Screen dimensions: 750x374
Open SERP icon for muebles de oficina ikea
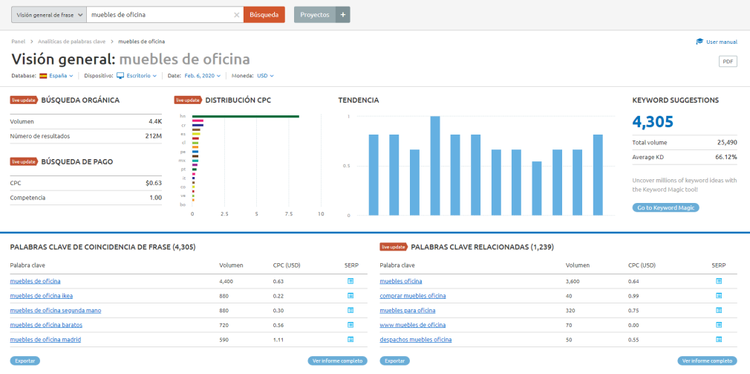tap(350, 296)
